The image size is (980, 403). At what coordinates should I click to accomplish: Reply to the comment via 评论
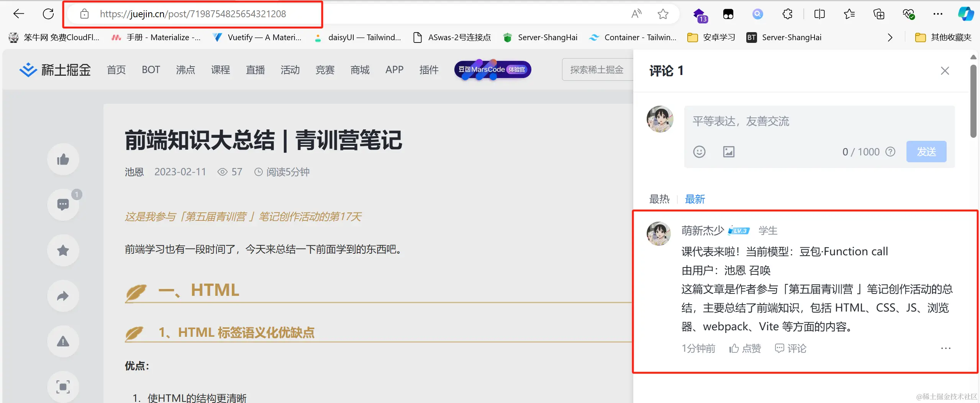790,348
